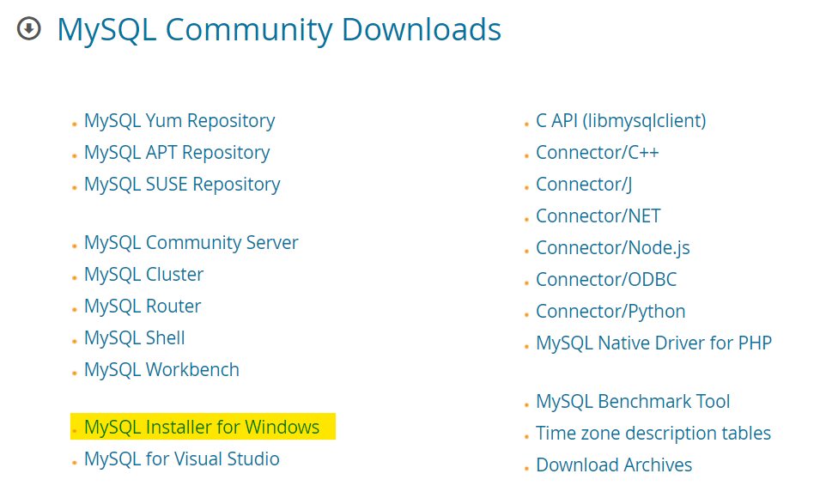Open the Download Archives link
Screen dimensions: 826x504
click(x=614, y=465)
